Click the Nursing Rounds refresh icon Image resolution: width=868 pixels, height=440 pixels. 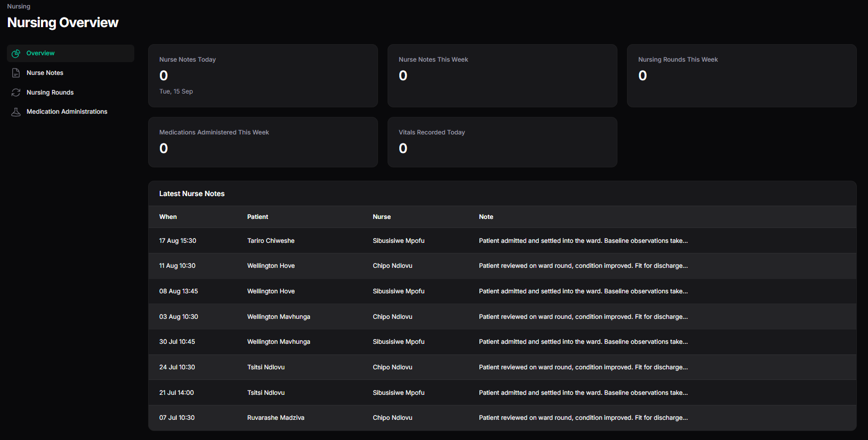coord(16,92)
